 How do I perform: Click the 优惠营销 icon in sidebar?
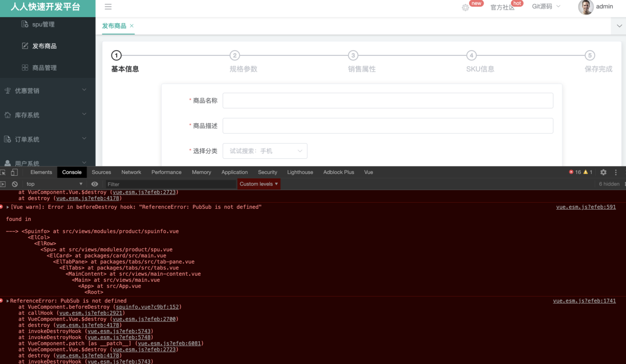8,90
